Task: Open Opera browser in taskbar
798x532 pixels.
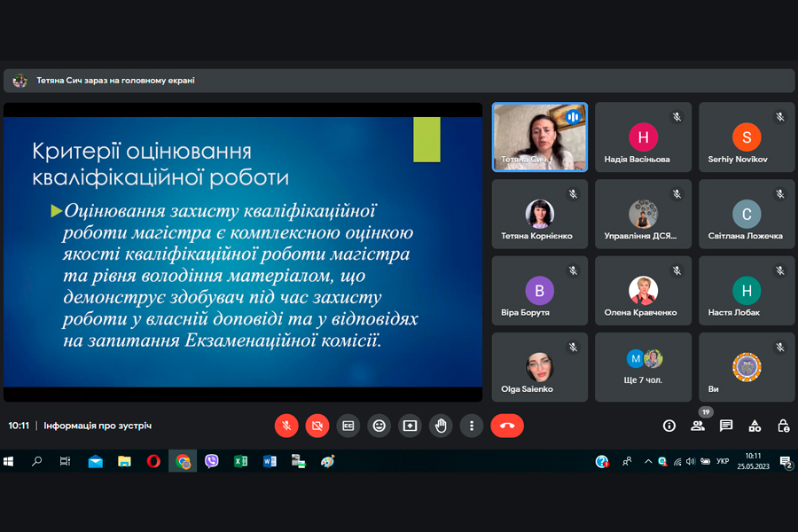Action: click(x=153, y=461)
